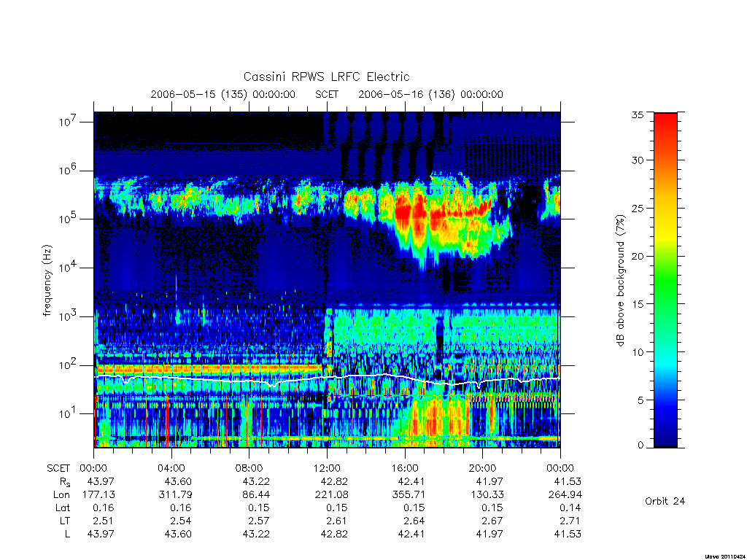Click the time tick '12:00'

point(327,469)
